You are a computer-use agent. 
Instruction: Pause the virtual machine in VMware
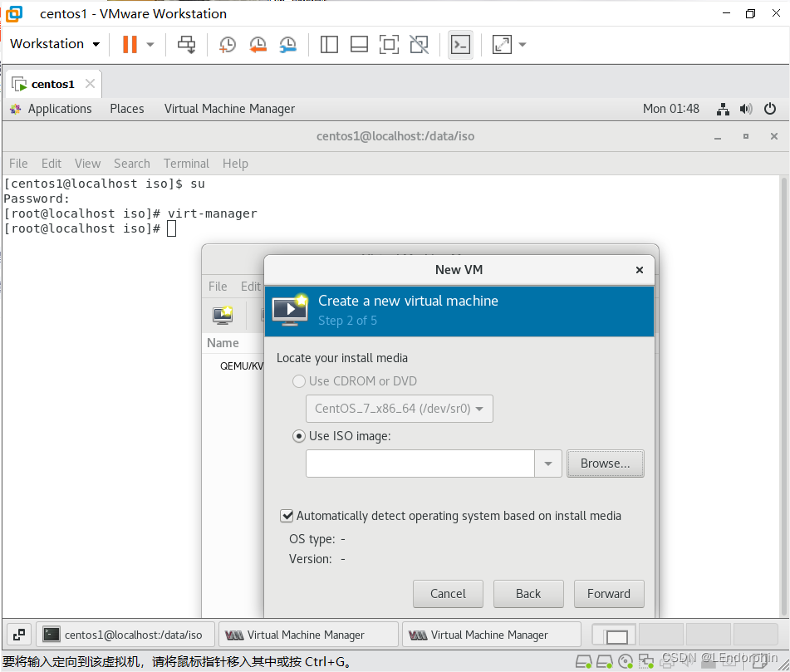(x=130, y=44)
